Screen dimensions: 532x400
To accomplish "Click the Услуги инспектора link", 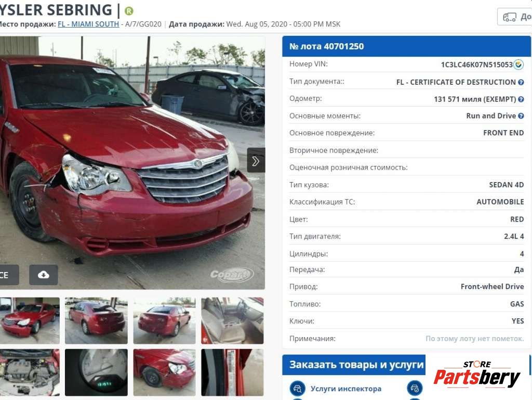I will pos(345,389).
